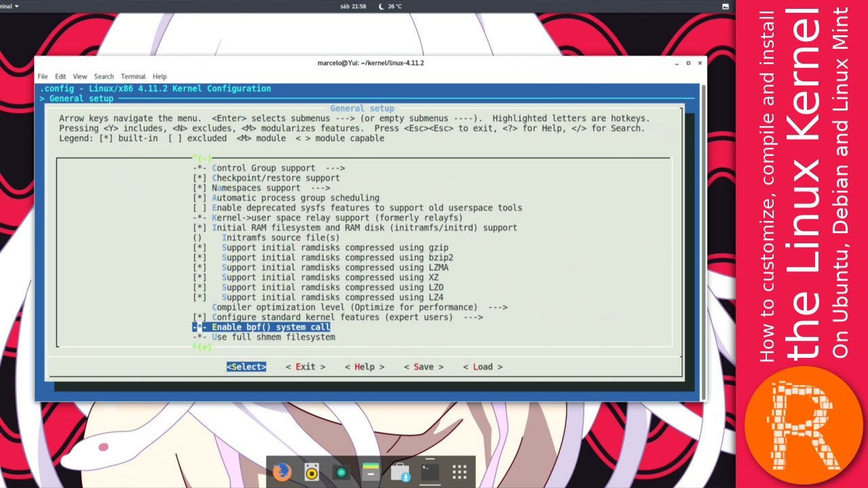Open the Search menu
Image resolution: width=868 pixels, height=488 pixels.
(x=104, y=77)
